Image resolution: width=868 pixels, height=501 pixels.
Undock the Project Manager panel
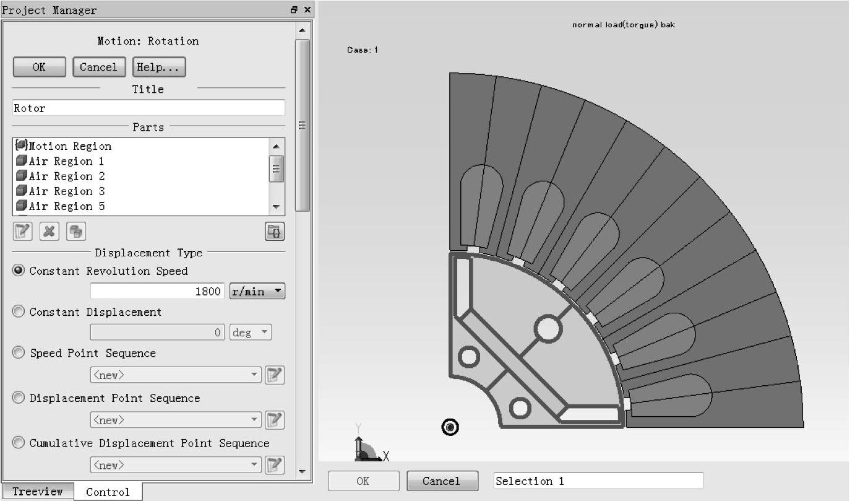[x=294, y=10]
